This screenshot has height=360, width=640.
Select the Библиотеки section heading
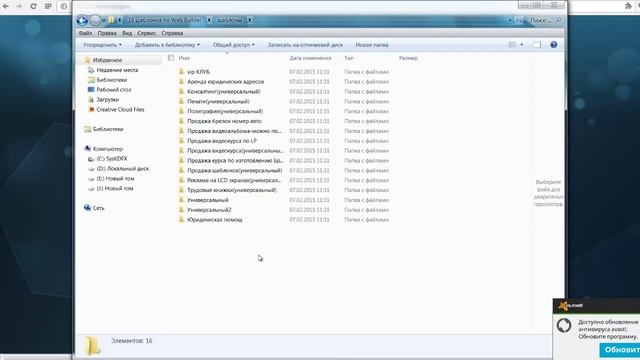coord(104,129)
